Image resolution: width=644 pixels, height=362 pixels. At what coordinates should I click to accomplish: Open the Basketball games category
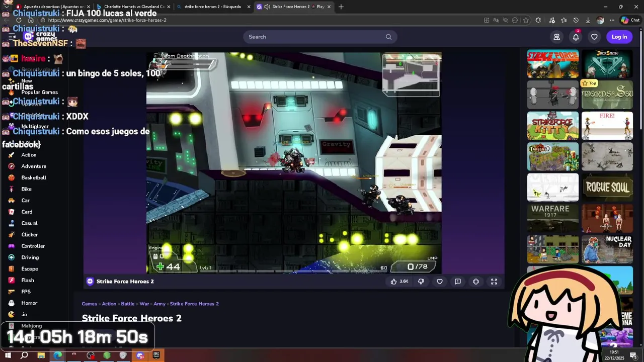[x=34, y=177]
